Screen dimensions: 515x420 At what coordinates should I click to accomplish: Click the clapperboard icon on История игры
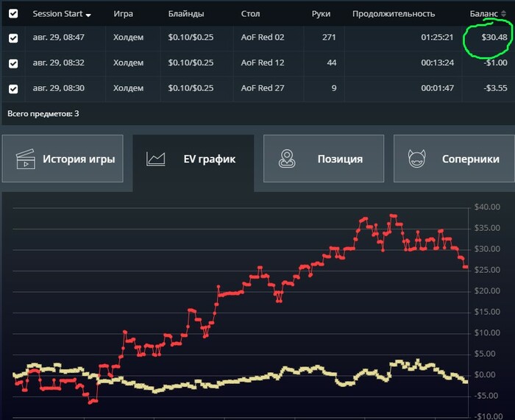click(x=25, y=160)
